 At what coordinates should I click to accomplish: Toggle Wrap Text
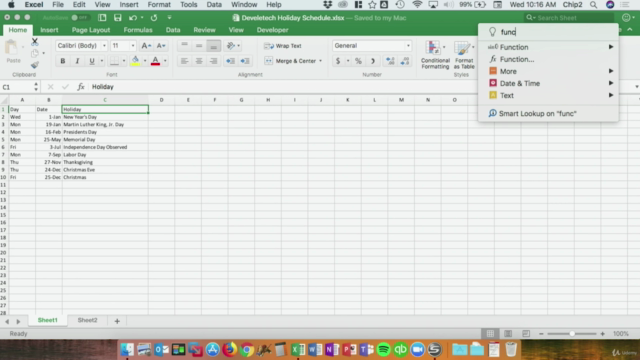tap(283, 46)
